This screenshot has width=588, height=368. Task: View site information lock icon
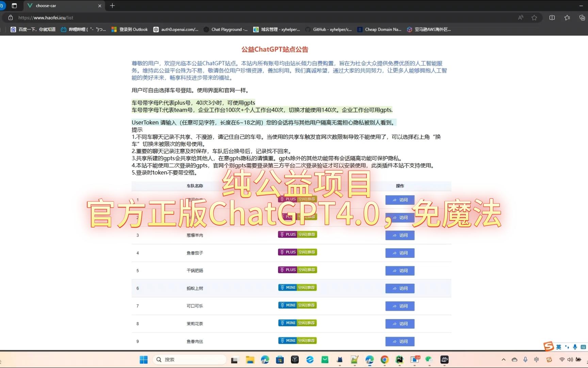[x=11, y=18]
